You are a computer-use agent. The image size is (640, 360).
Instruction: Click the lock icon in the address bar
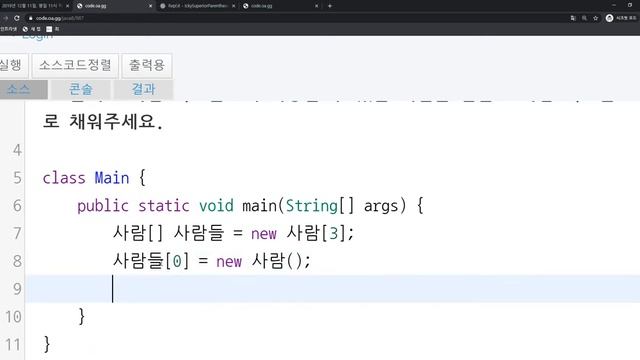click(30, 18)
